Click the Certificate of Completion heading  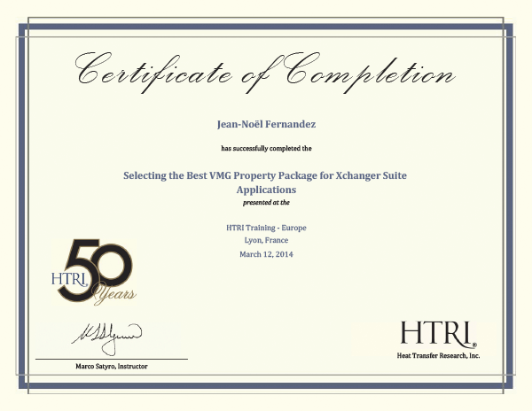tap(265, 73)
